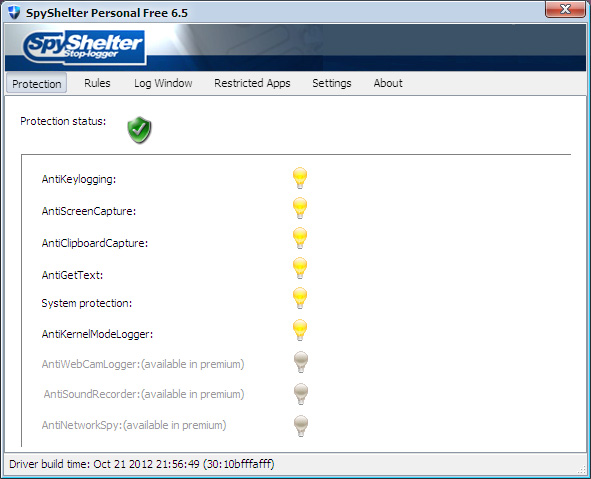
Task: Click the AntiWebCamLogger premium label
Action: (x=143, y=364)
